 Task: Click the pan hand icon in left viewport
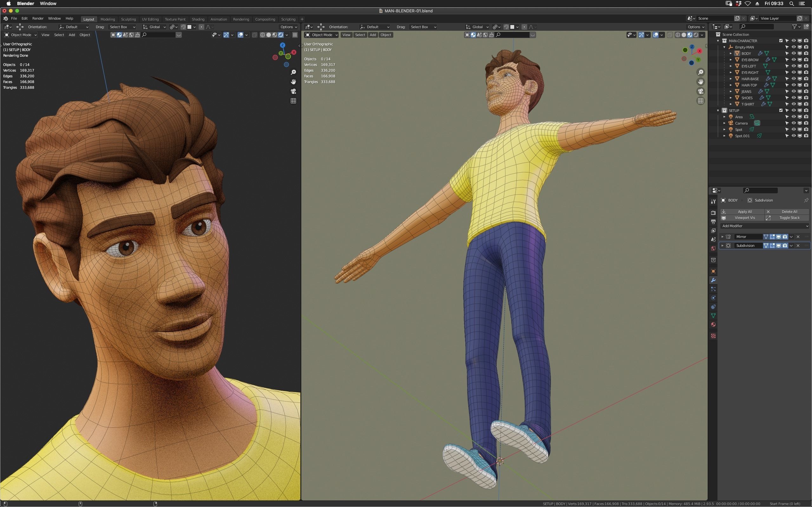click(293, 82)
